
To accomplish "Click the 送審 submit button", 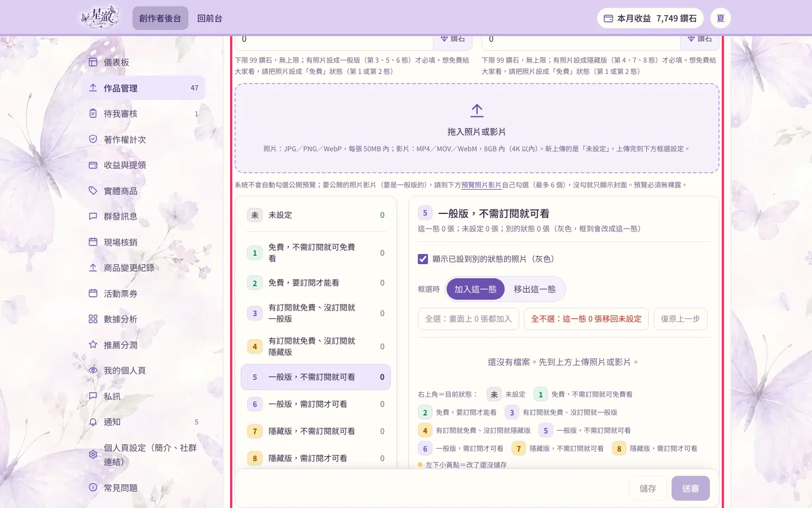I will 691,488.
